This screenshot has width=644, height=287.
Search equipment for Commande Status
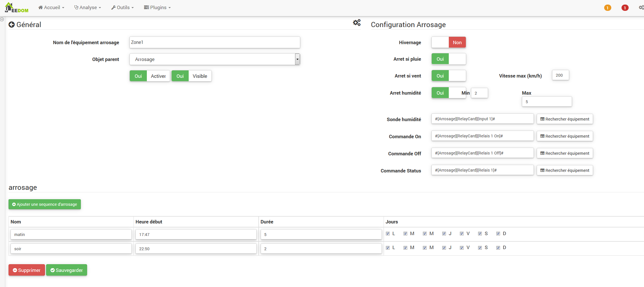point(565,170)
